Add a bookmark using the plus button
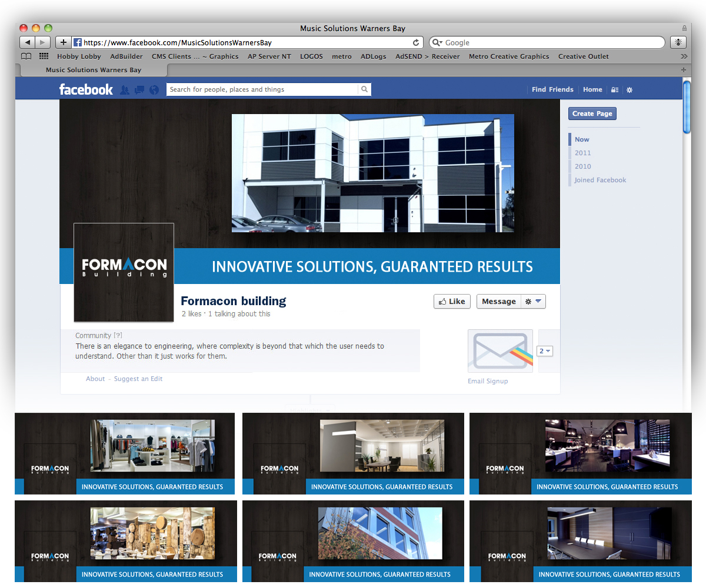Viewport: 706px width, 588px height. point(63,42)
